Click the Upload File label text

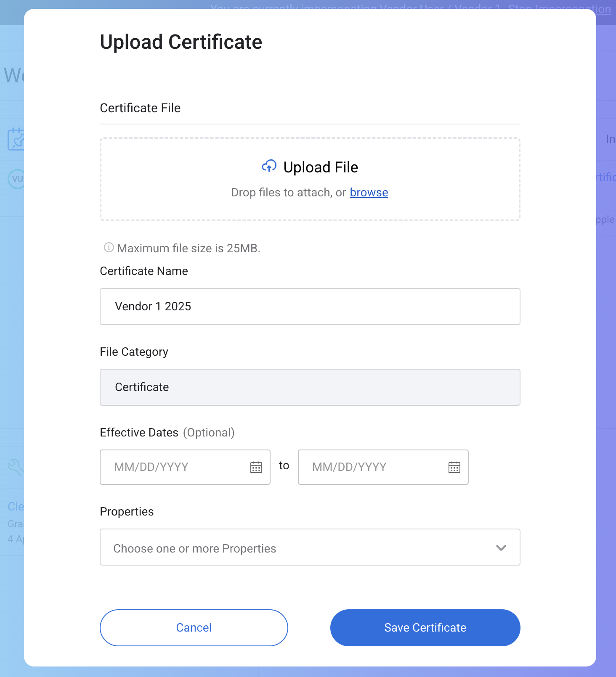click(x=321, y=167)
